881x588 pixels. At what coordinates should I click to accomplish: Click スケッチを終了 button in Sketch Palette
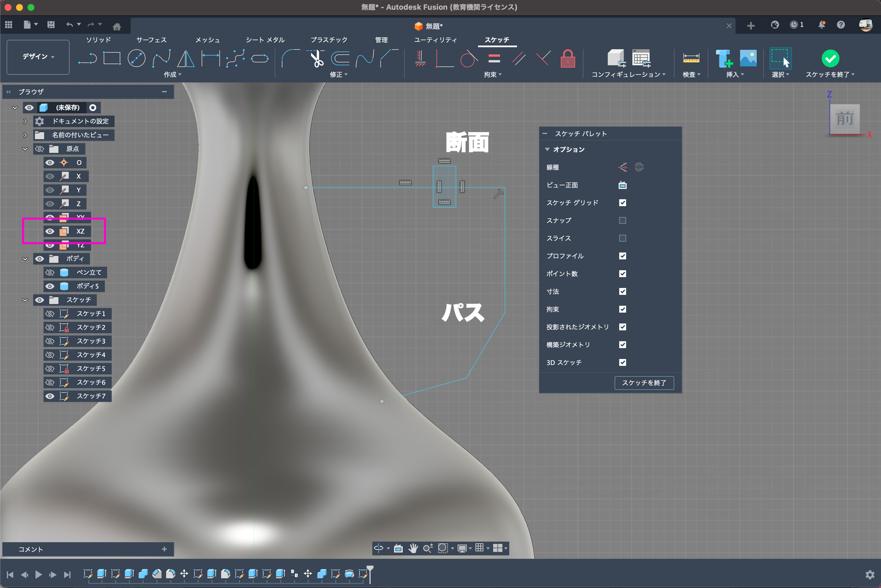[x=644, y=383]
